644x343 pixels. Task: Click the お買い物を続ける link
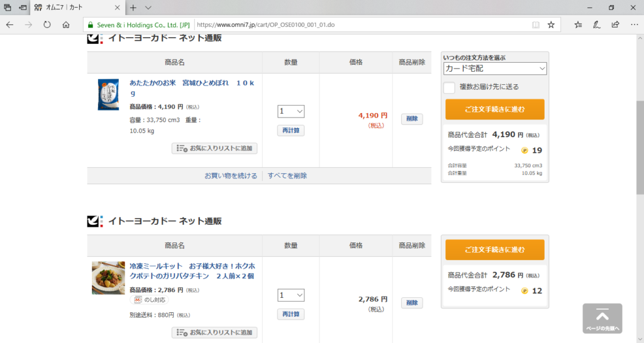coord(231,176)
